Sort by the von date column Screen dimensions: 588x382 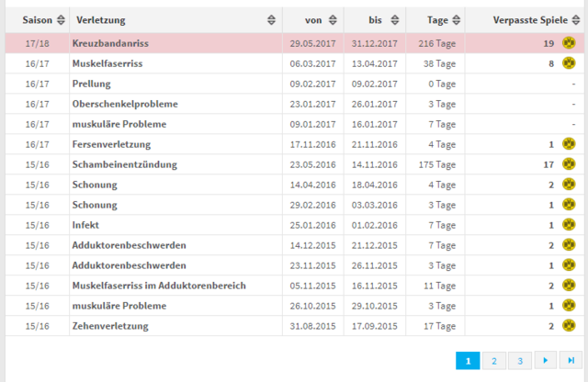pyautogui.click(x=333, y=20)
